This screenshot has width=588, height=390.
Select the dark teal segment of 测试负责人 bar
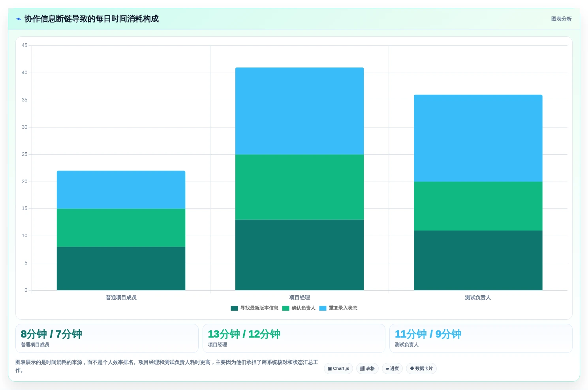click(x=478, y=260)
